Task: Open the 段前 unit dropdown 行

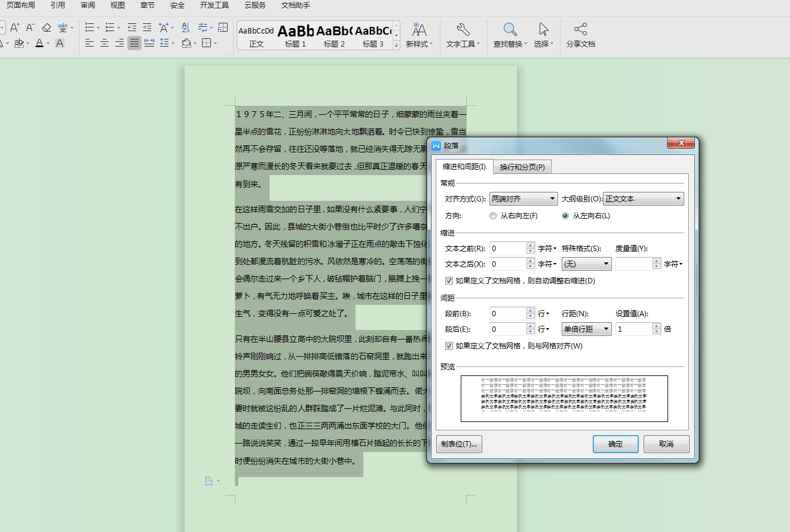Action: point(544,313)
